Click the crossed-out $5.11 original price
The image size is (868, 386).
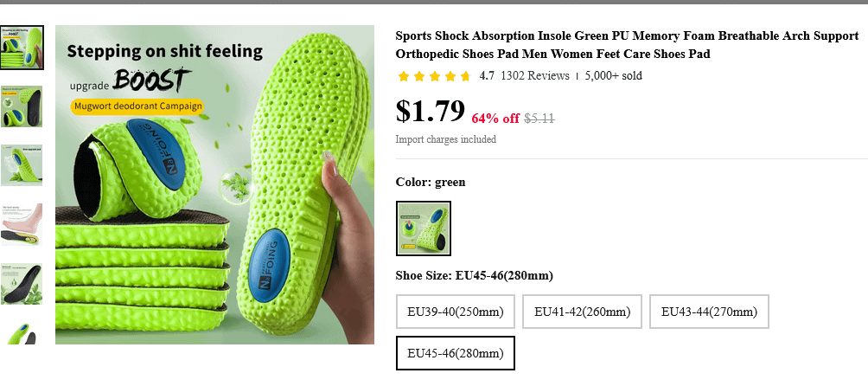coord(539,119)
